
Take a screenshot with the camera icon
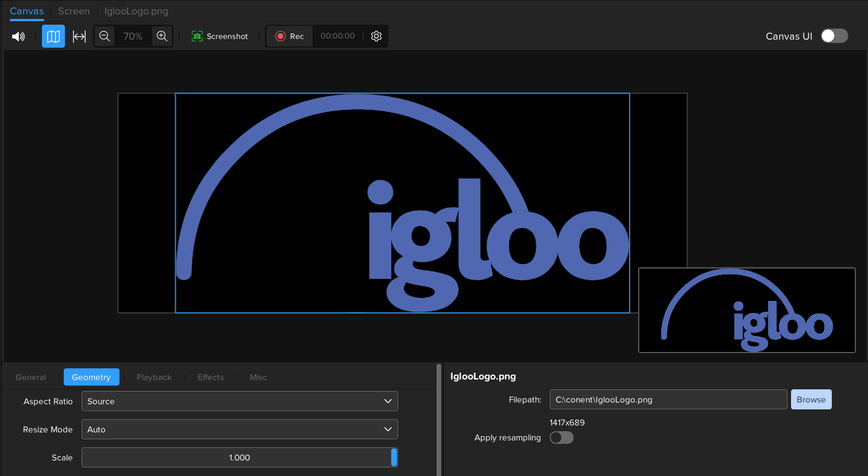coord(197,36)
